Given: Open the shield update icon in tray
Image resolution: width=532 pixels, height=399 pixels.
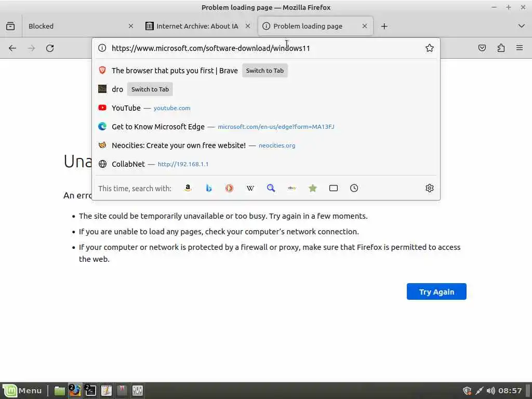Looking at the screenshot, I should pyautogui.click(x=467, y=391).
